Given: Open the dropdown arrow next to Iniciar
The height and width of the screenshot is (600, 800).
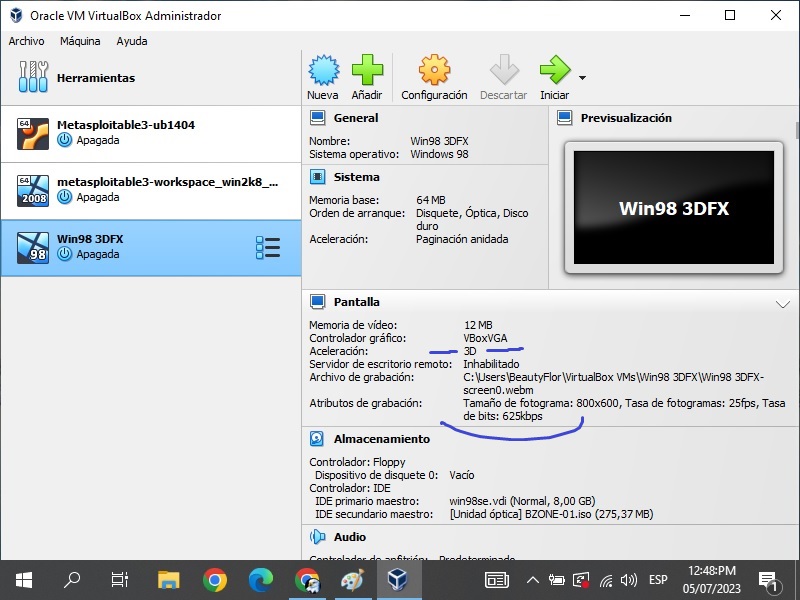Looking at the screenshot, I should tap(582, 78).
